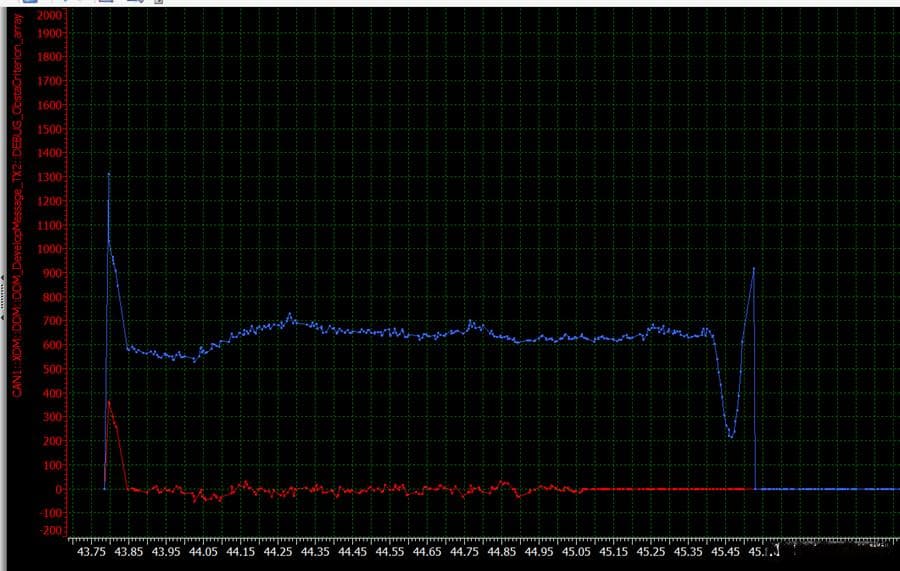The width and height of the screenshot is (900, 571).
Task: Click the 44.55 time-axis label
Action: point(390,552)
